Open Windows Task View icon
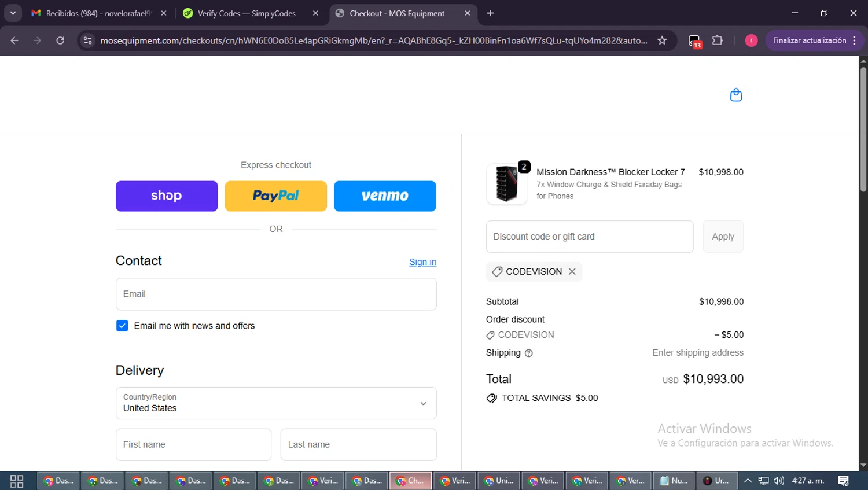 click(17, 481)
